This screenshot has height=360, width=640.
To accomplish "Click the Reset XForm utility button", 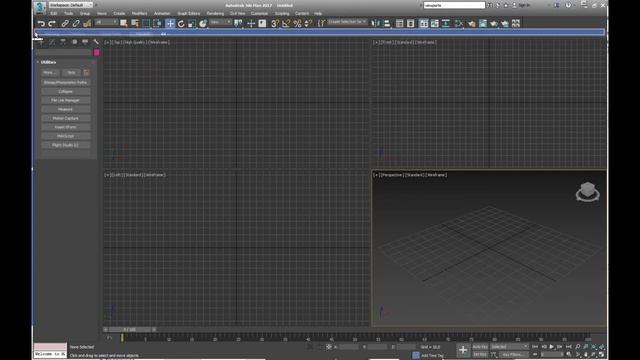I will pos(65,127).
